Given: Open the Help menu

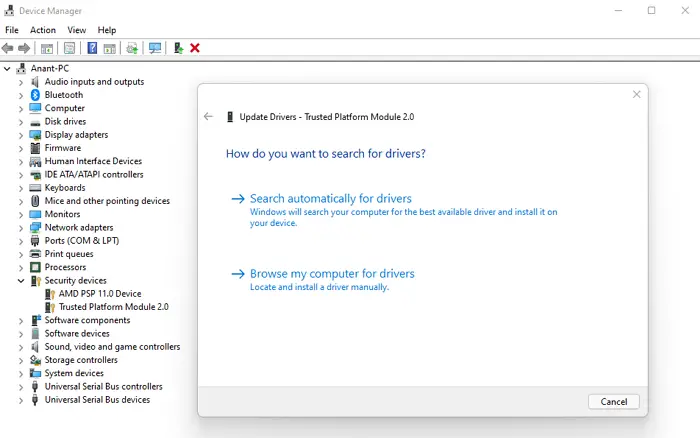Looking at the screenshot, I should [x=107, y=30].
